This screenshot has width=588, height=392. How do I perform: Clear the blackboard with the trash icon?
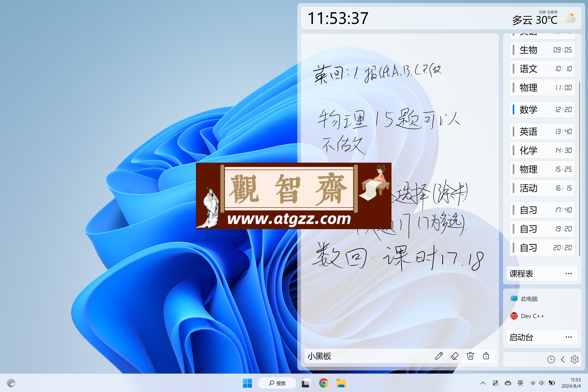pos(470,356)
